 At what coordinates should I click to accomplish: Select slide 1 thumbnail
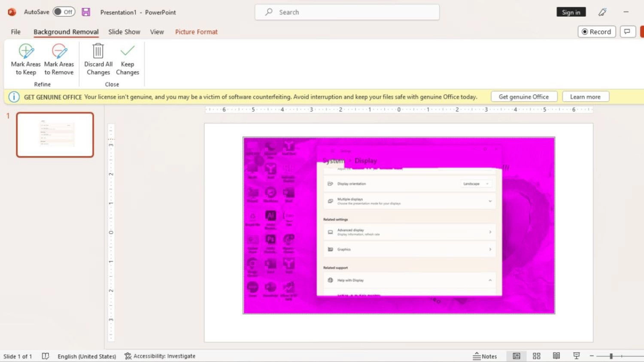coord(55,135)
